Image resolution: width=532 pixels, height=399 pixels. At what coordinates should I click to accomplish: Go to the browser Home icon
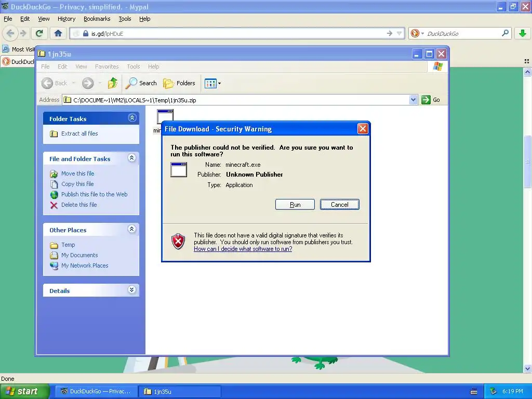tap(58, 33)
